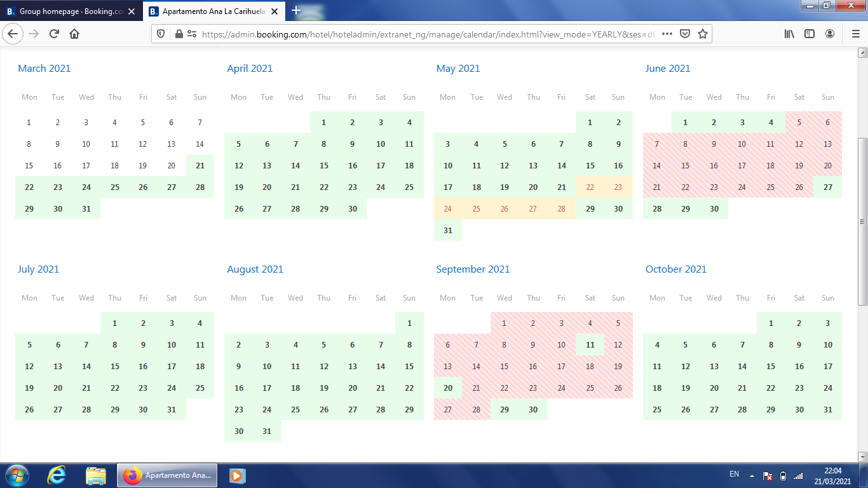Go to the Firefox home page
Screen dimensions: 868x488
coord(74,34)
